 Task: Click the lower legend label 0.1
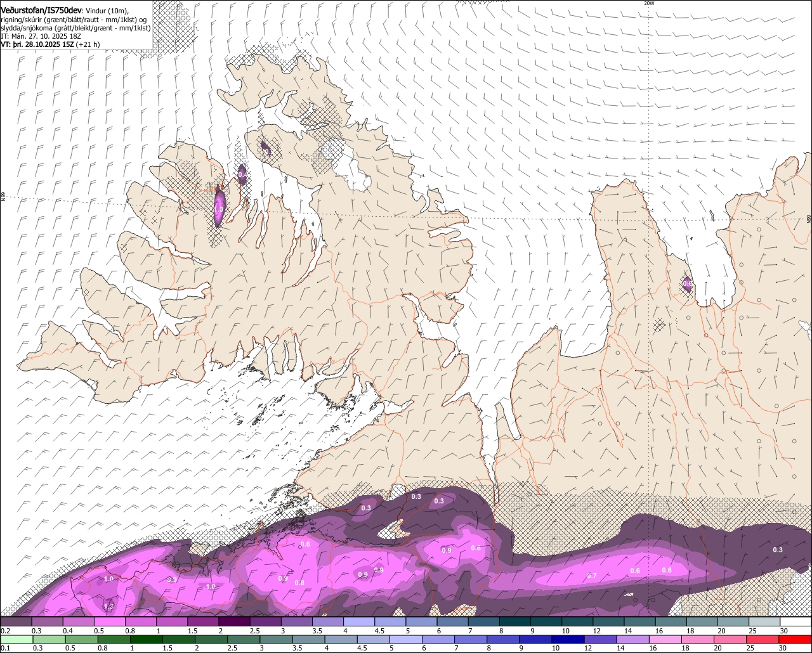click(6, 649)
